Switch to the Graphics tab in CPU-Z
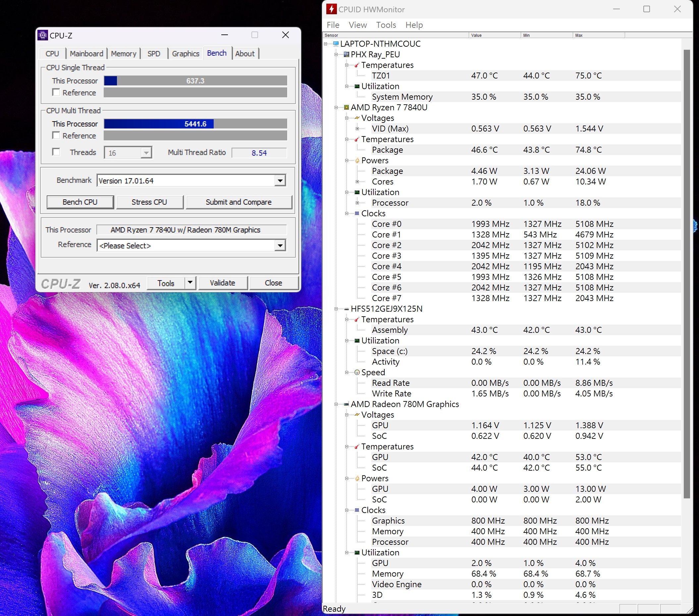Screen dimensions: 699x616 tap(186, 54)
